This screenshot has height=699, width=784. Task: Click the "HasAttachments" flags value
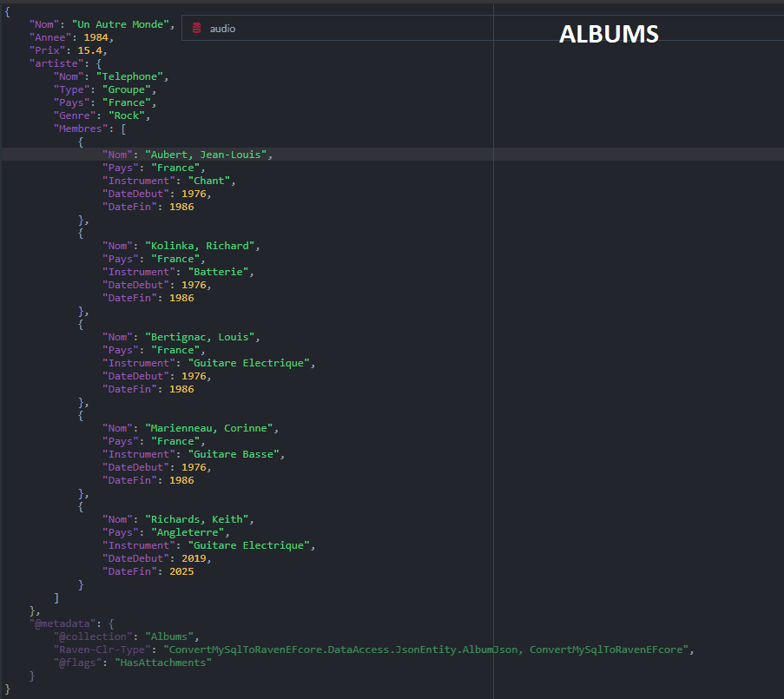[163, 663]
